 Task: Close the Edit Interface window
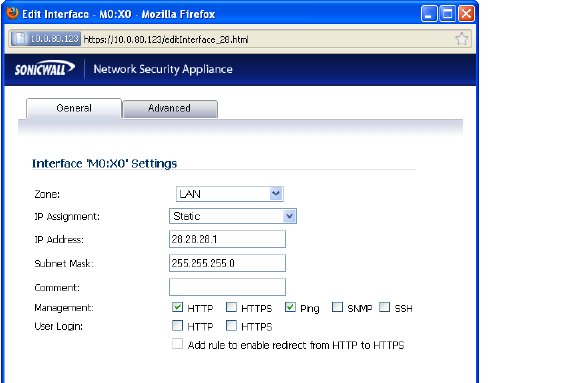(x=466, y=14)
